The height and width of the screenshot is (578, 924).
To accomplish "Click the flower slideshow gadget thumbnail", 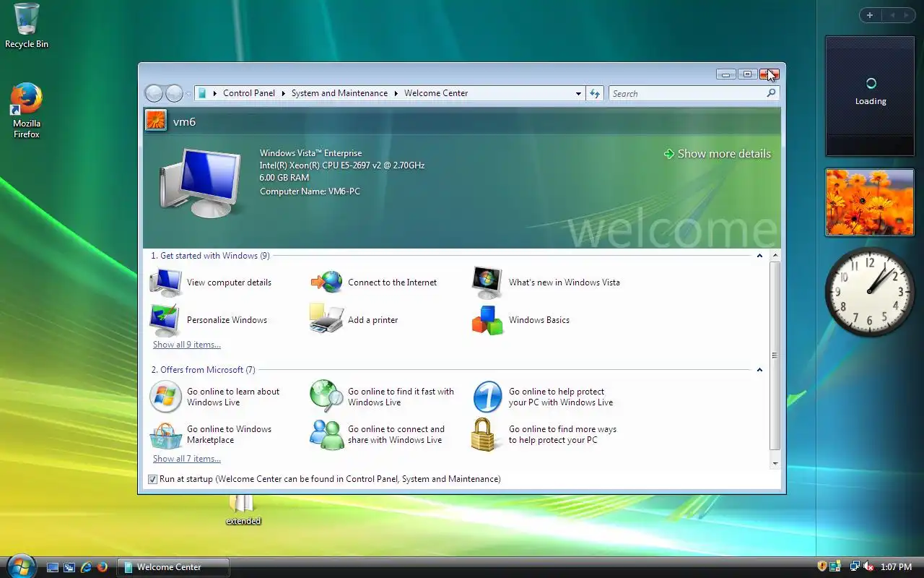I will tap(870, 202).
